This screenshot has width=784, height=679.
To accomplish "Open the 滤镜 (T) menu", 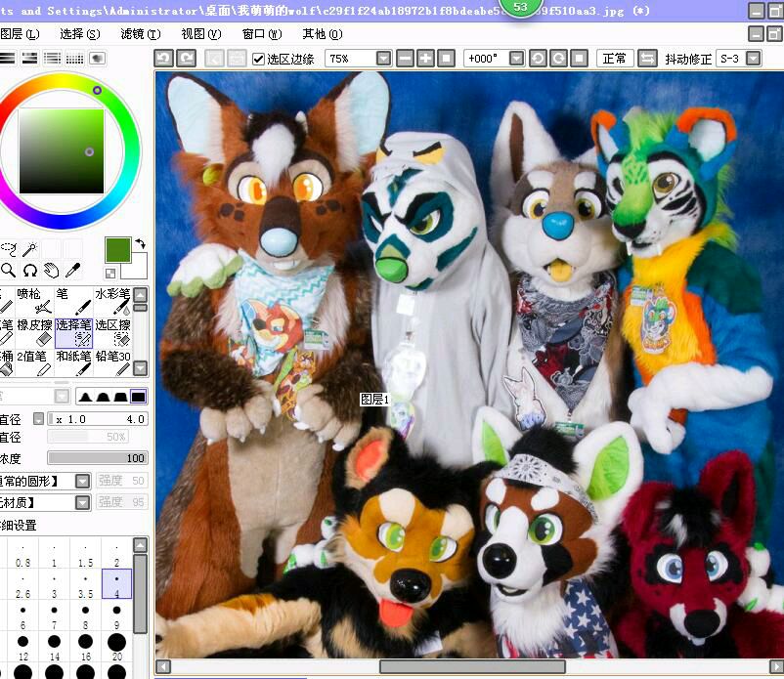I will click(x=138, y=33).
